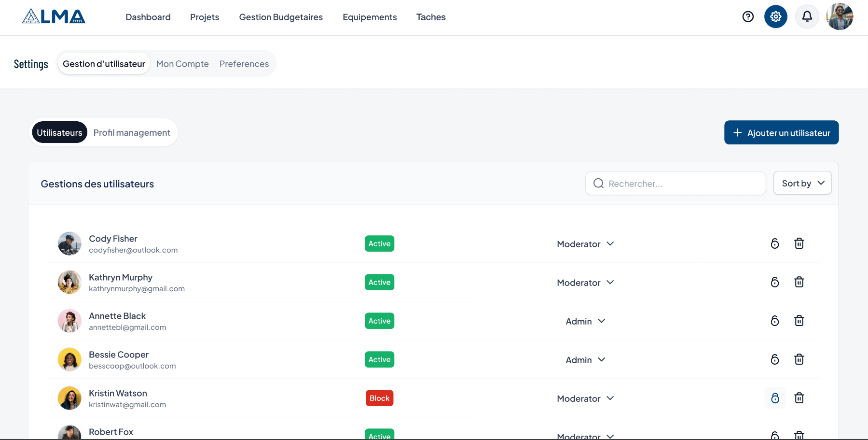Viewport: 868px width, 440px height.
Task: Delete Kristin Watson's account
Action: (x=799, y=397)
